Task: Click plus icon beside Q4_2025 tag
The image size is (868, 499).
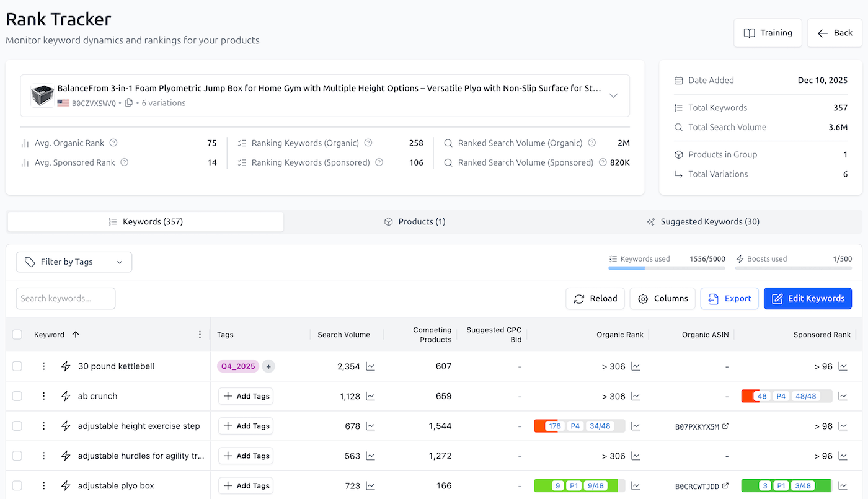Action: click(268, 366)
